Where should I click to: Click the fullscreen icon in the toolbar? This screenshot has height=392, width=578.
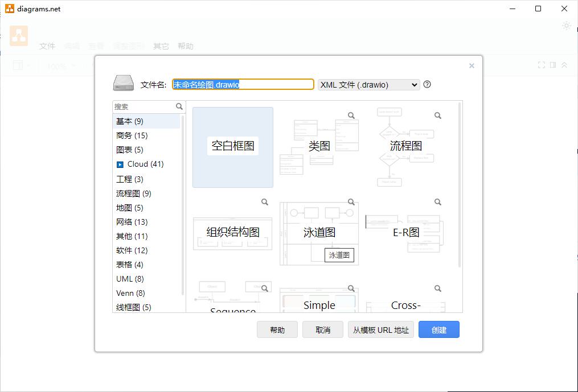(x=541, y=65)
